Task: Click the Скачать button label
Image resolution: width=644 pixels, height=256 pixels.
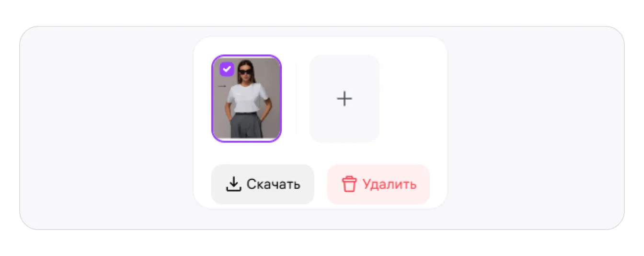Action: point(274,184)
